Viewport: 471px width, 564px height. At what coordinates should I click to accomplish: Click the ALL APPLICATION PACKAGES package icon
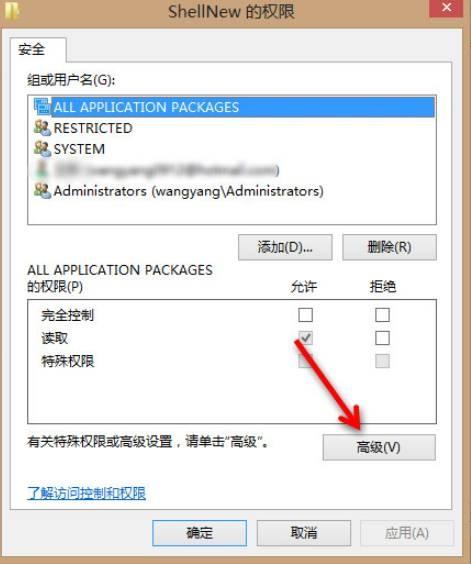(x=42, y=107)
